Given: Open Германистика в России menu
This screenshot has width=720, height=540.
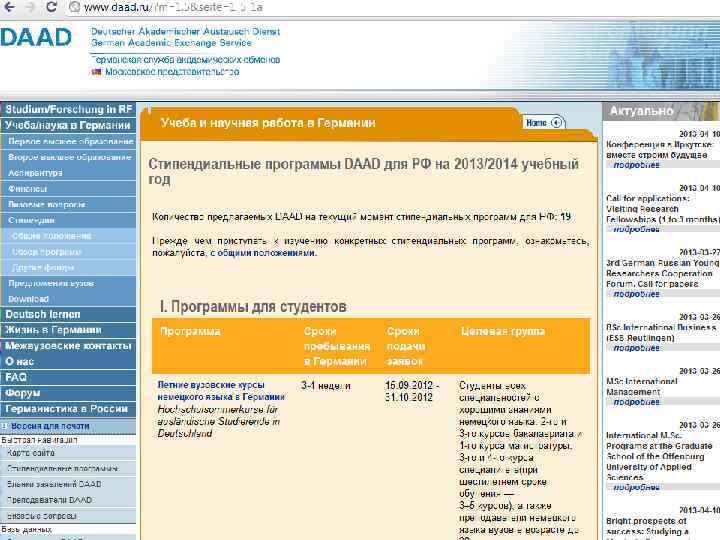Looking at the screenshot, I should pyautogui.click(x=68, y=409).
